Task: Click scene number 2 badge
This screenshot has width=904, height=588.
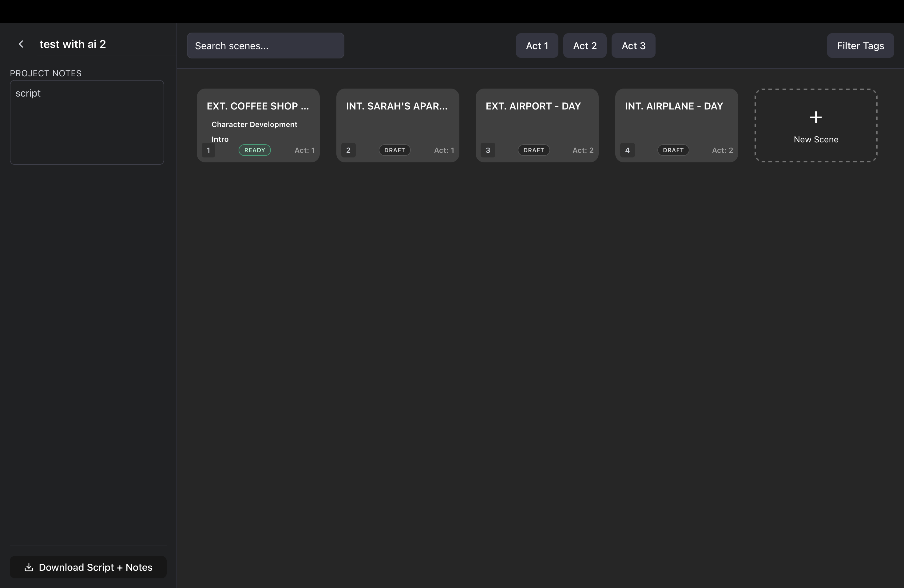Action: click(348, 150)
